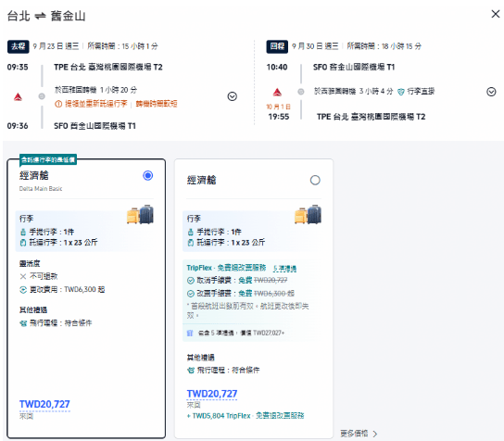The image size is (504, 441).
Task: Click luggage illustration in Delta Main Basic card
Action: 140,214
